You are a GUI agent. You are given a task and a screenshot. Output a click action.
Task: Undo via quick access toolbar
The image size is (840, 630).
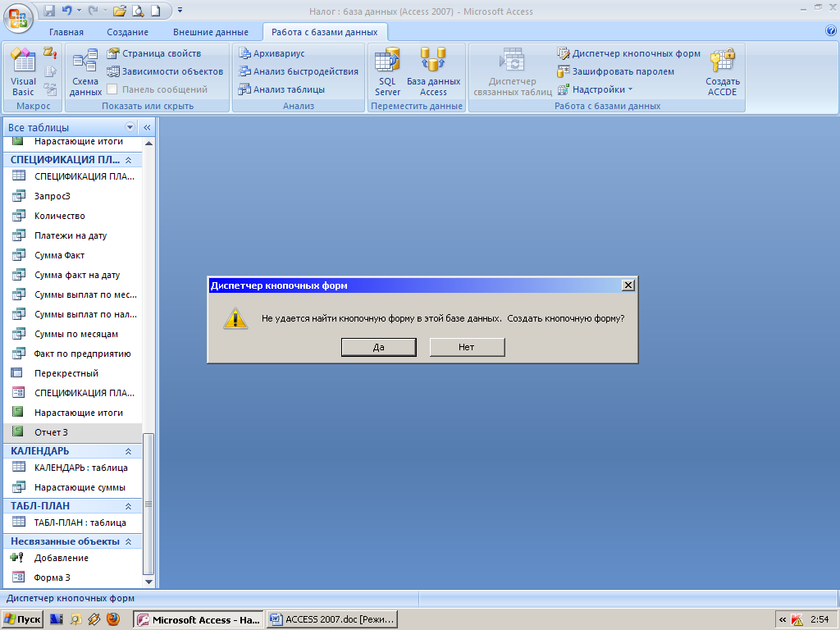66,10
